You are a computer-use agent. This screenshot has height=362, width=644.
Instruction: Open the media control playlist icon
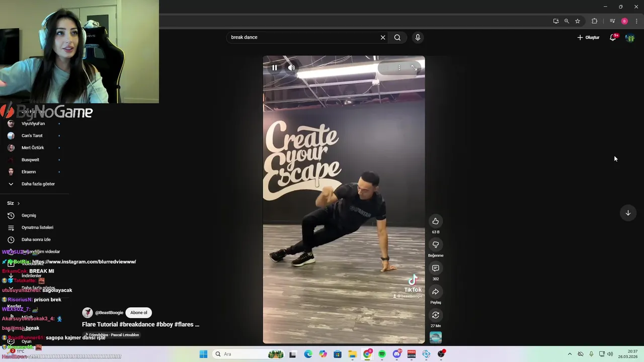[x=612, y=21]
